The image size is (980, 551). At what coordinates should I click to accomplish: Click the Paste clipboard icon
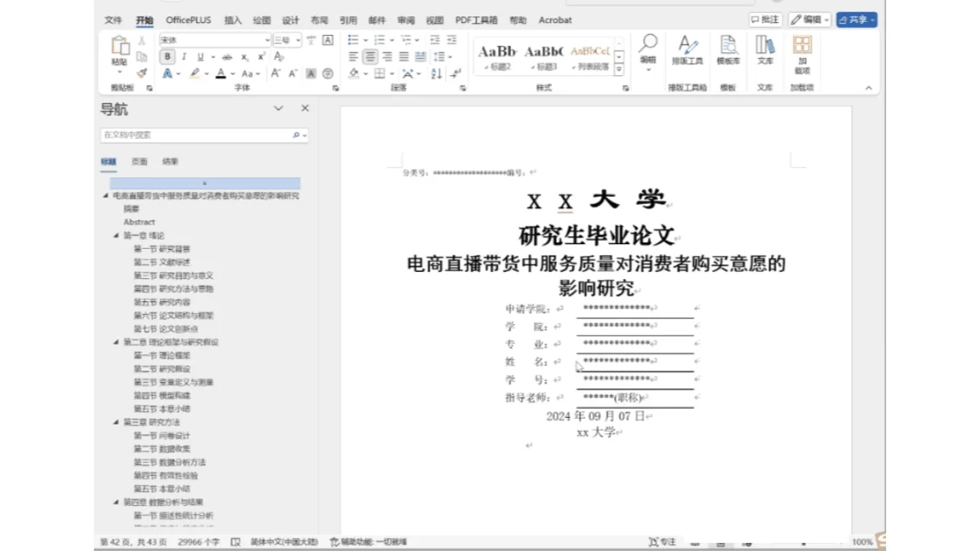pyautogui.click(x=119, y=47)
